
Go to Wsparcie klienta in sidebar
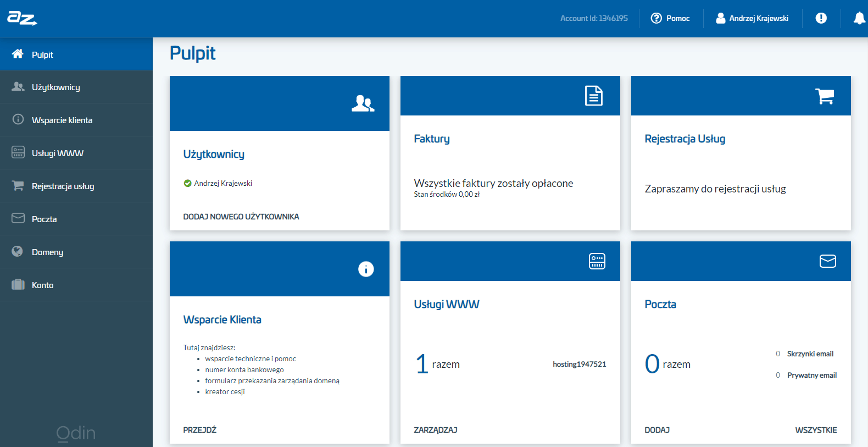coord(76,120)
